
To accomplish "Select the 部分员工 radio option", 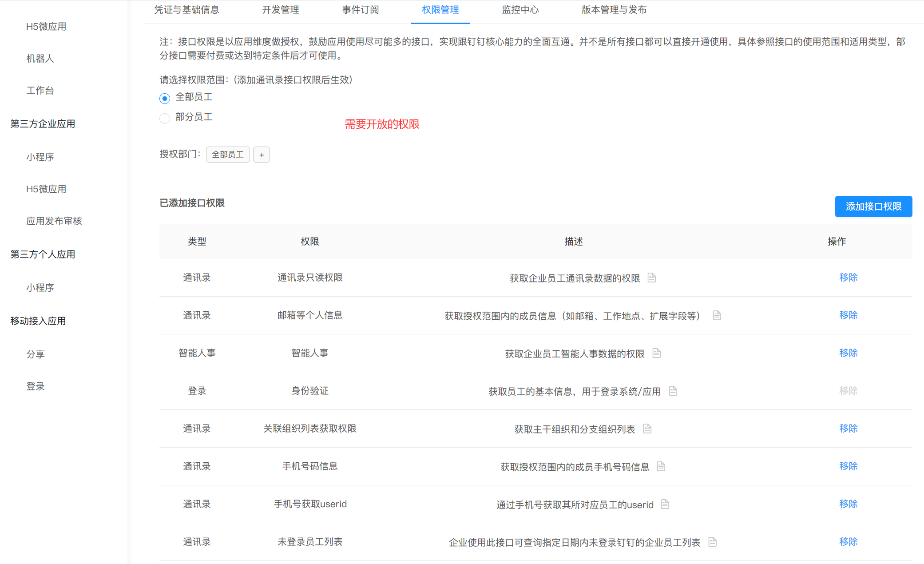I will click(165, 118).
